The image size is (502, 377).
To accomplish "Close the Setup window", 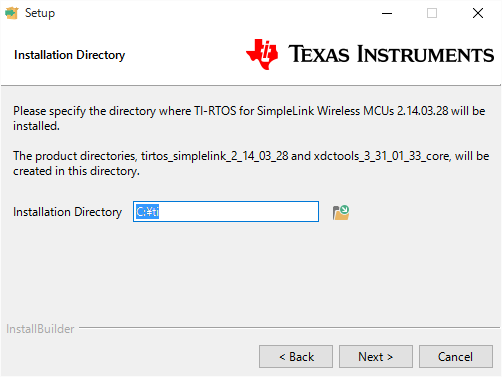I will (x=478, y=13).
